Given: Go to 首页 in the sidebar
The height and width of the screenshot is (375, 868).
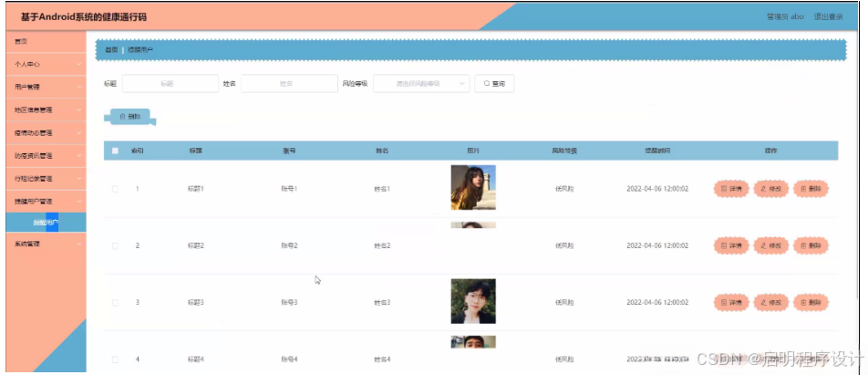Looking at the screenshot, I should pyautogui.click(x=46, y=42).
